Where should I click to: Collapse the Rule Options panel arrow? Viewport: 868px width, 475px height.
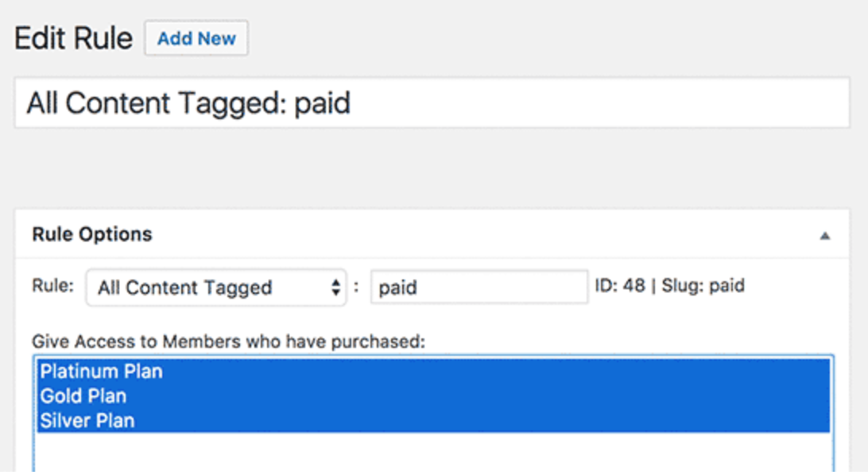tap(825, 236)
